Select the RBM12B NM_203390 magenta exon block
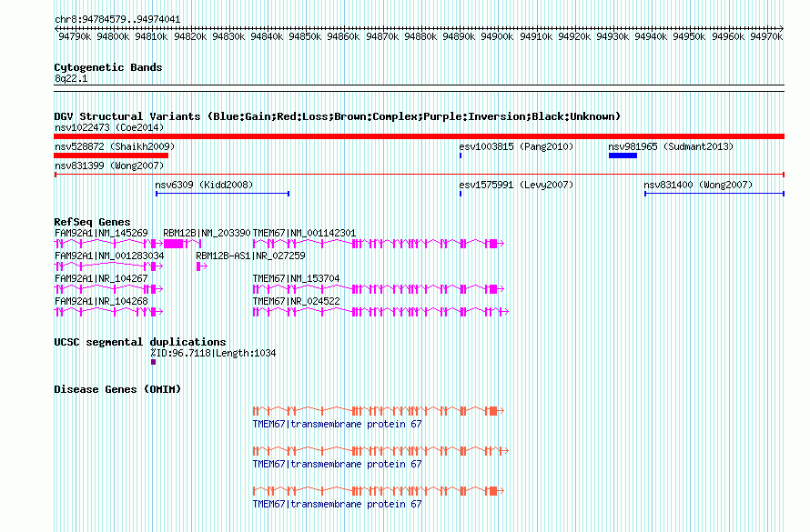The height and width of the screenshot is (532, 810). pyautogui.click(x=174, y=244)
